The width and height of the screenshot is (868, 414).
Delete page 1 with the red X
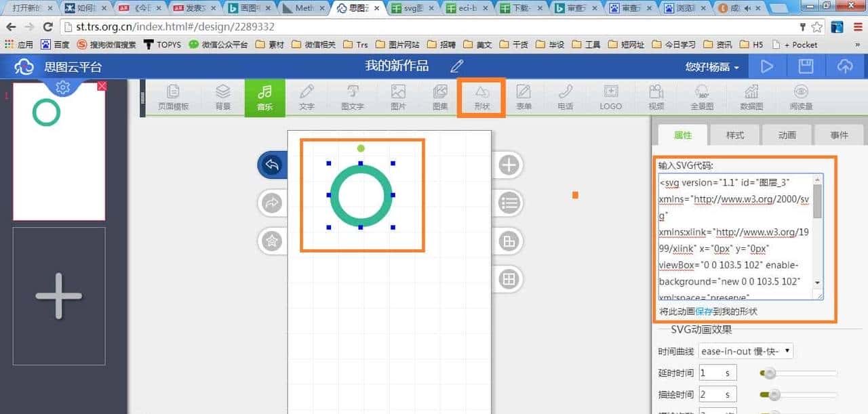pyautogui.click(x=102, y=86)
